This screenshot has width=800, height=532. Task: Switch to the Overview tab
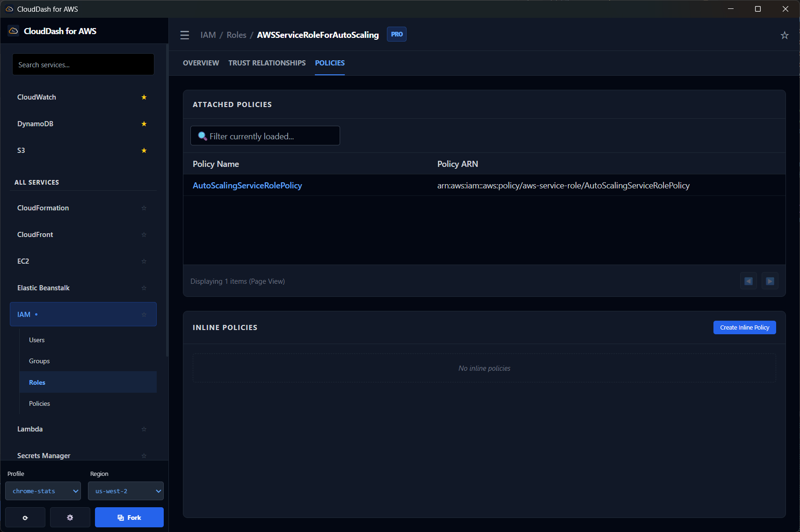click(x=201, y=63)
